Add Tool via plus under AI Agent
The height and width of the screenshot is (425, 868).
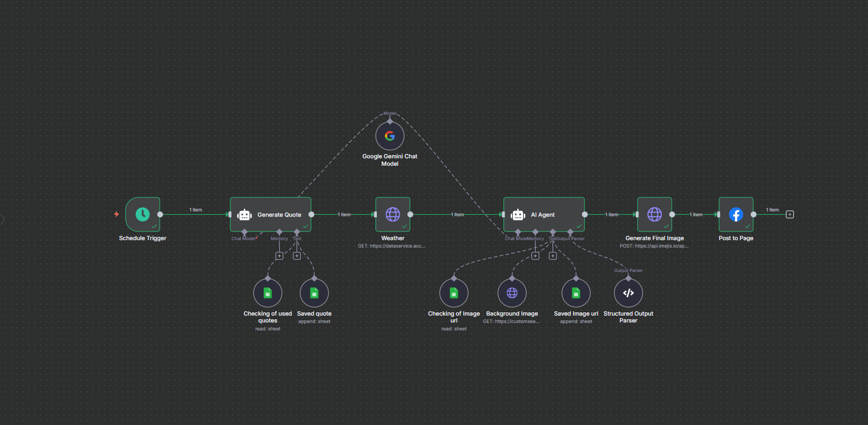[553, 256]
